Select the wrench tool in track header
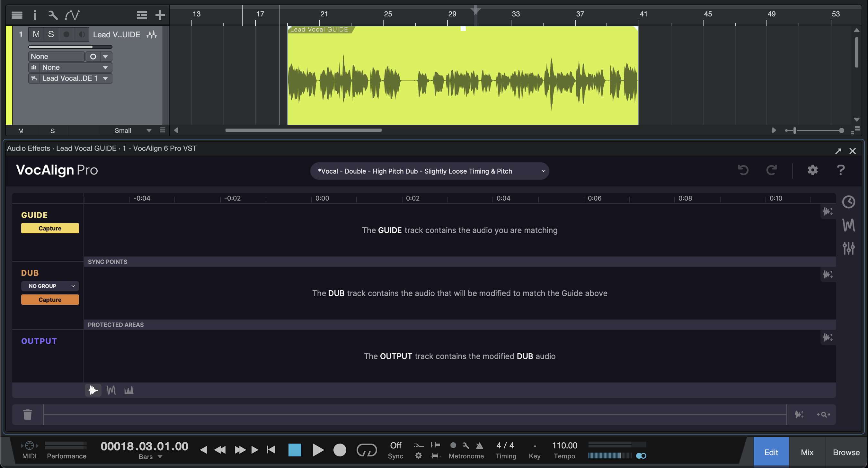 pyautogui.click(x=53, y=15)
